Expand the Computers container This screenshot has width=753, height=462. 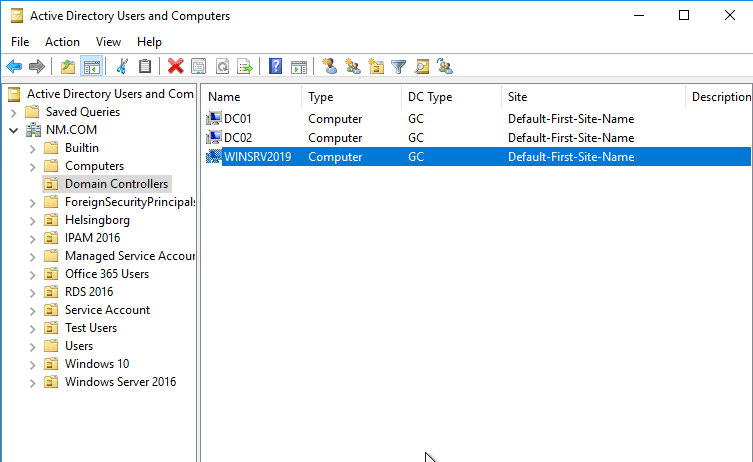32,167
